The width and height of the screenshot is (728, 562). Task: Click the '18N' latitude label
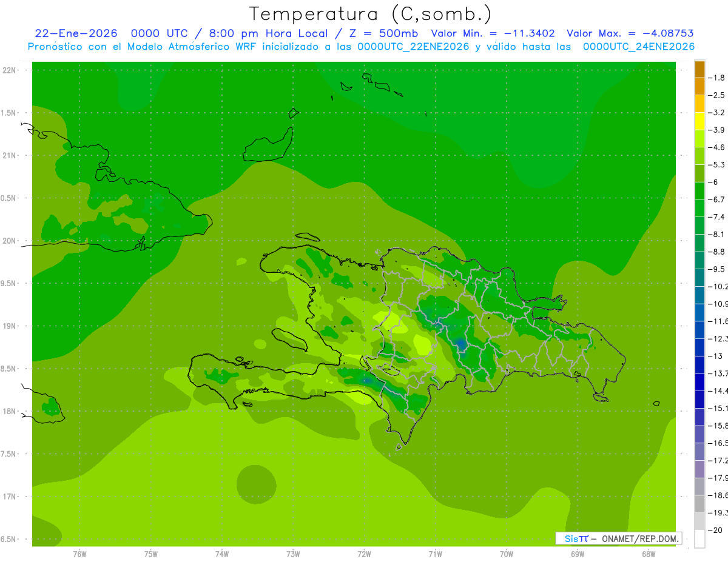10,411
